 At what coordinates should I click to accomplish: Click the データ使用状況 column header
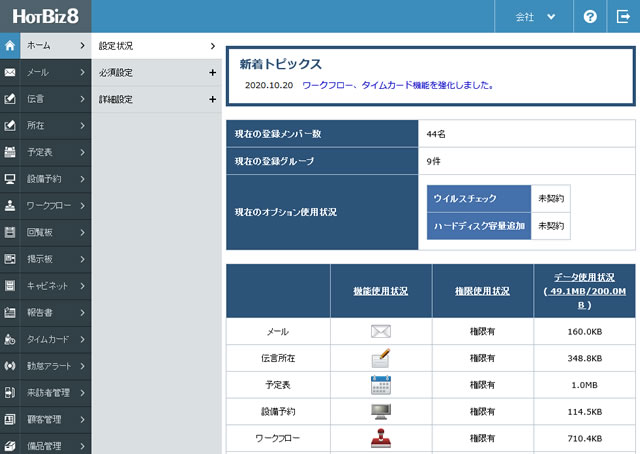tap(584, 291)
